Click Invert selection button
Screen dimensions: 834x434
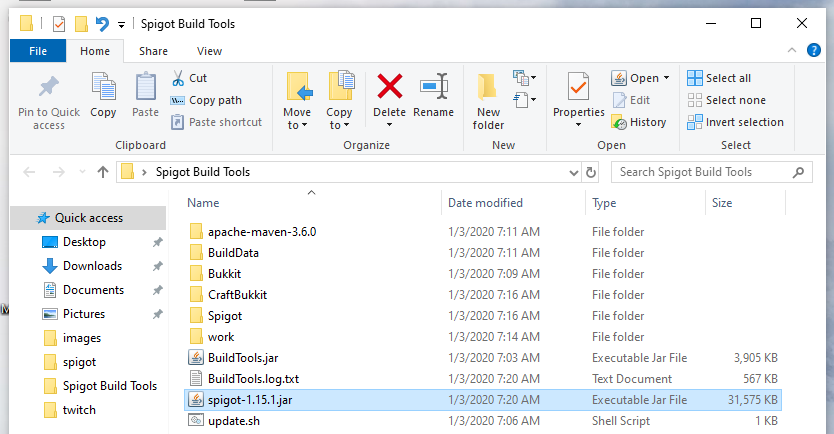[x=736, y=122]
